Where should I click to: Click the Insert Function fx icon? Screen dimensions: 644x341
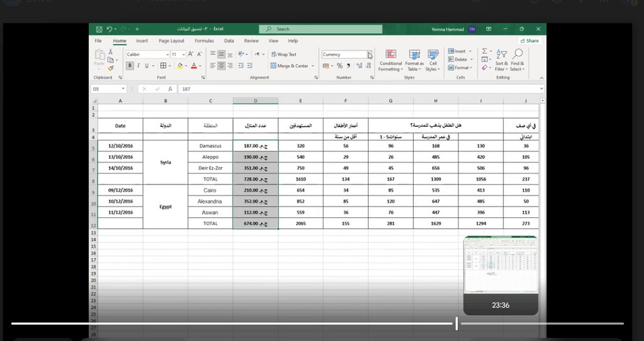[170, 89]
